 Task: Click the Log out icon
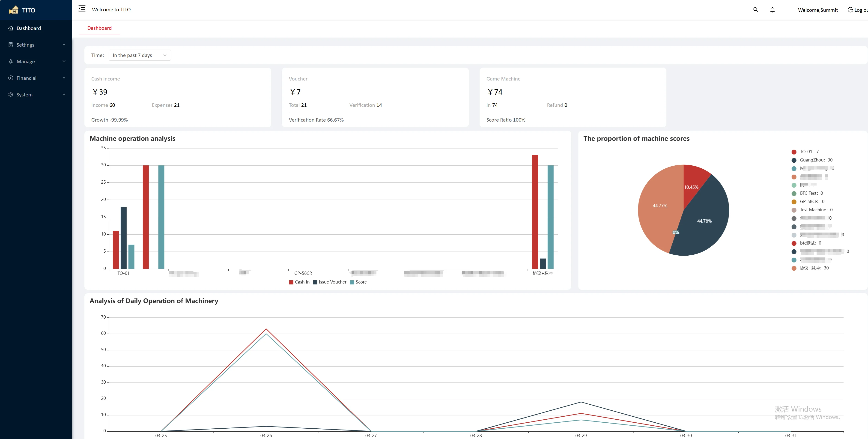[850, 10]
